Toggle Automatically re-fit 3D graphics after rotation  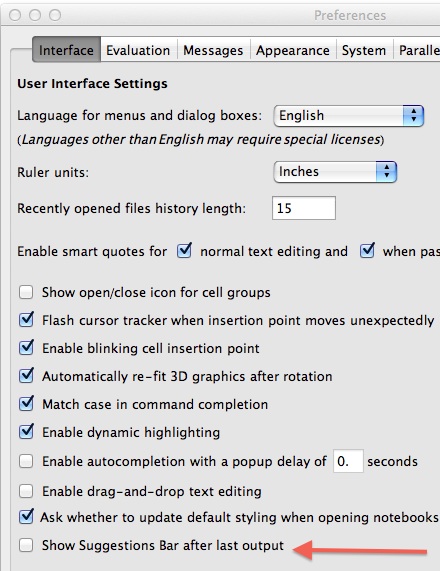click(26, 375)
